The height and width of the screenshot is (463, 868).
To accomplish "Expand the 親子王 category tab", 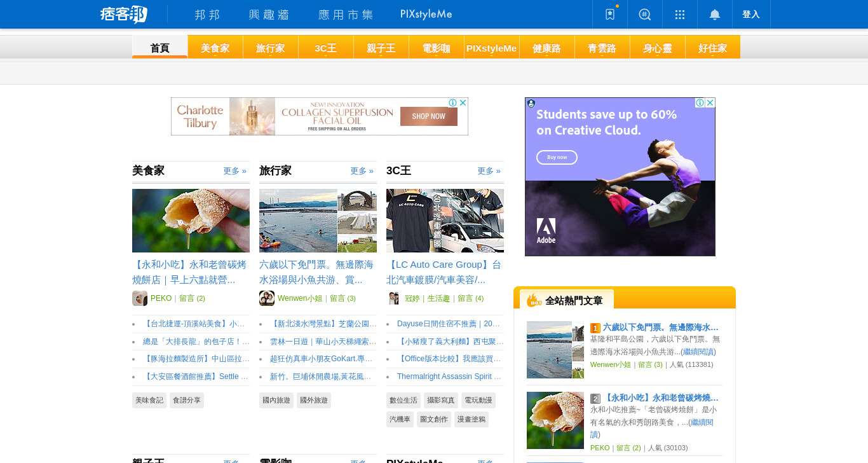I will (x=381, y=47).
